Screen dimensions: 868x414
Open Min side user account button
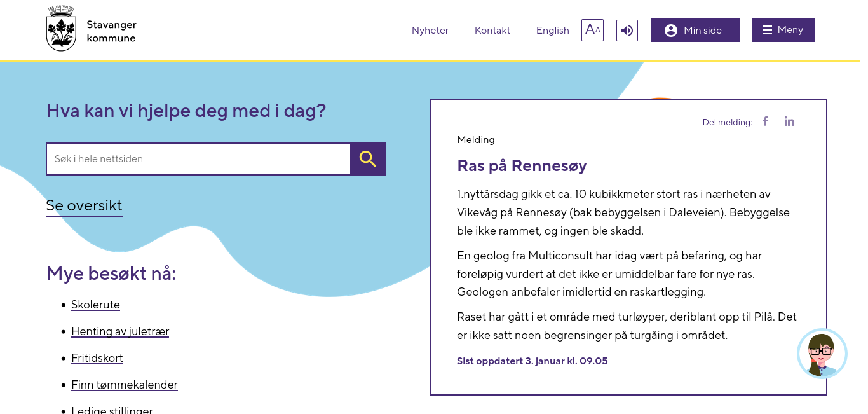pyautogui.click(x=695, y=30)
